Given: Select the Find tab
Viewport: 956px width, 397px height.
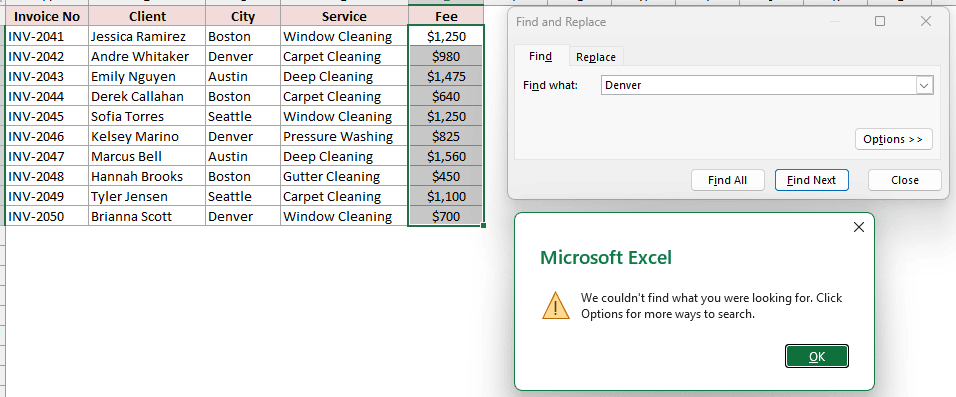Looking at the screenshot, I should click(x=540, y=57).
